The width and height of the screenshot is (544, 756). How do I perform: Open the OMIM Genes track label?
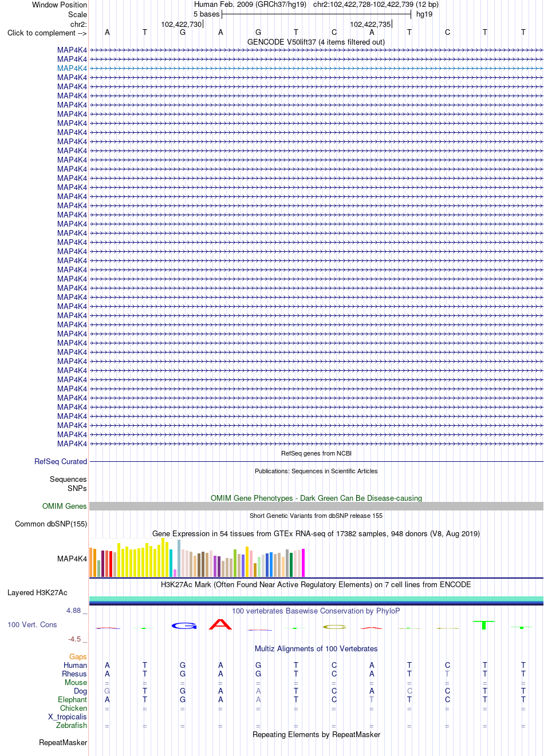65,506
